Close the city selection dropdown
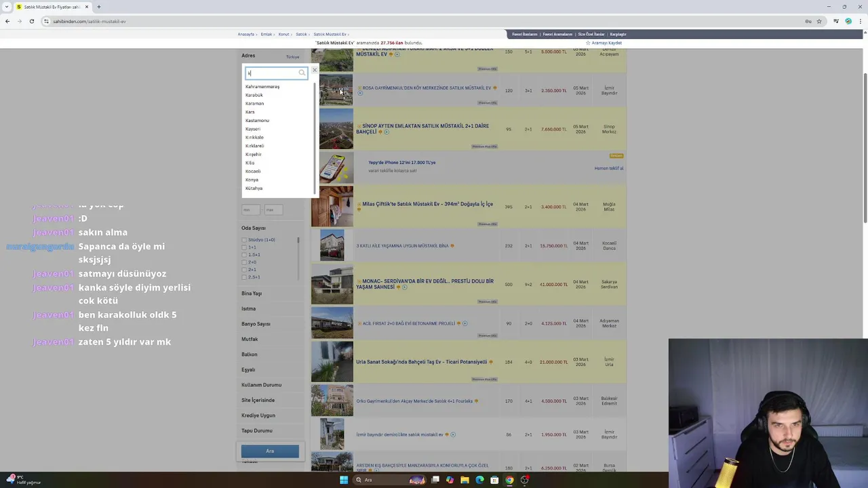The width and height of the screenshot is (868, 488). point(314,70)
